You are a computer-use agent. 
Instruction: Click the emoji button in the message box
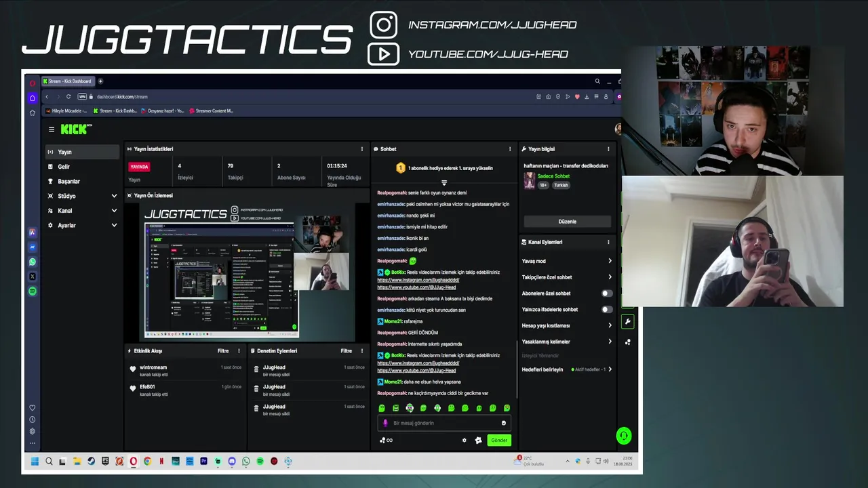[503, 423]
